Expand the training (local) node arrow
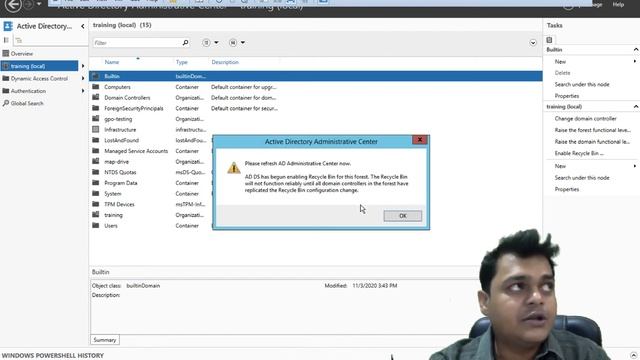The height and width of the screenshot is (360, 640). coord(83,66)
